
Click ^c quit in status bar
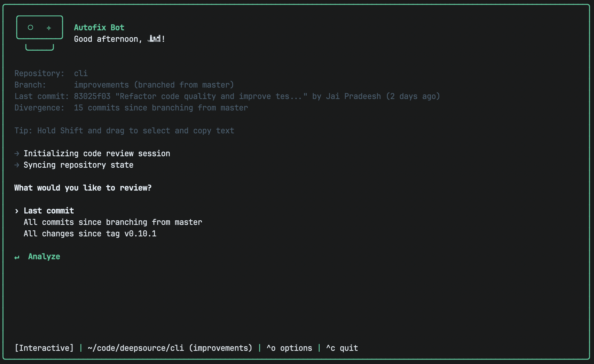pos(342,348)
